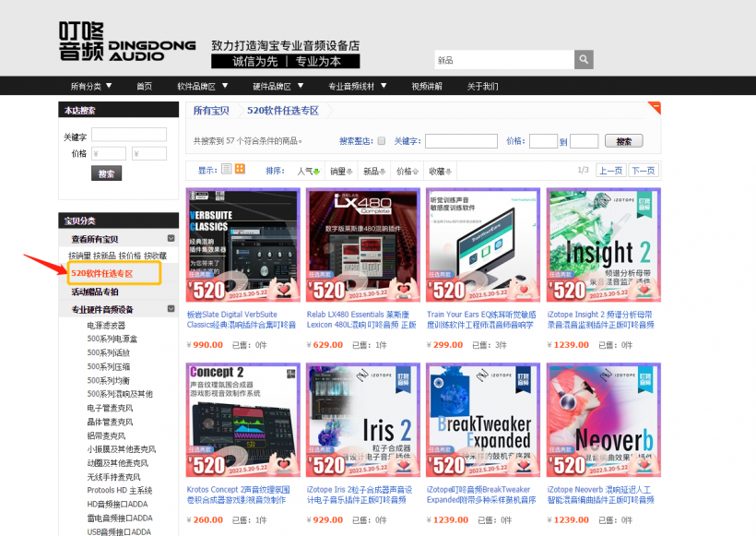This screenshot has height=536, width=756.
Task: Sort by 按销量 in sidebar
Action: click(x=79, y=256)
